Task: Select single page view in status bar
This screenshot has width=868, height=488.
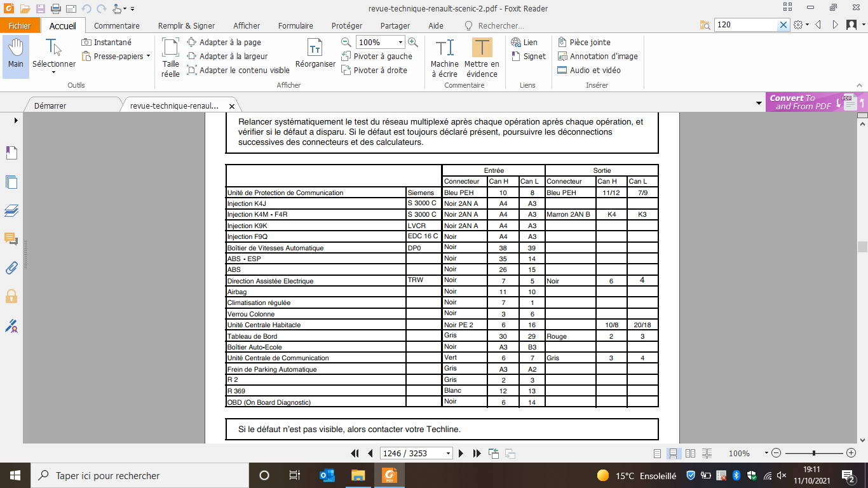Action: (x=658, y=454)
